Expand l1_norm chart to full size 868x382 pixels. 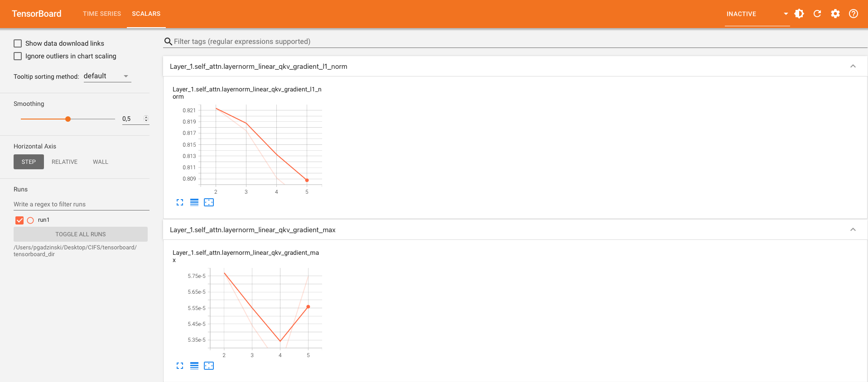pyautogui.click(x=180, y=202)
